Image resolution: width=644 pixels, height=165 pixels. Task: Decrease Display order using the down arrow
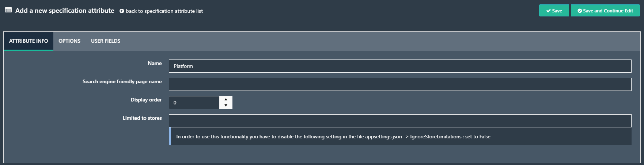tap(226, 105)
